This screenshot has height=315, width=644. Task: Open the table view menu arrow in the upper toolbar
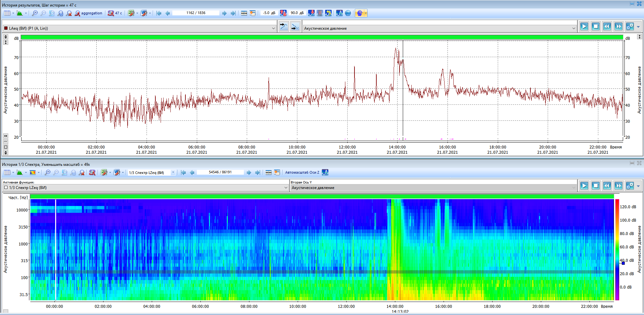tap(13, 13)
